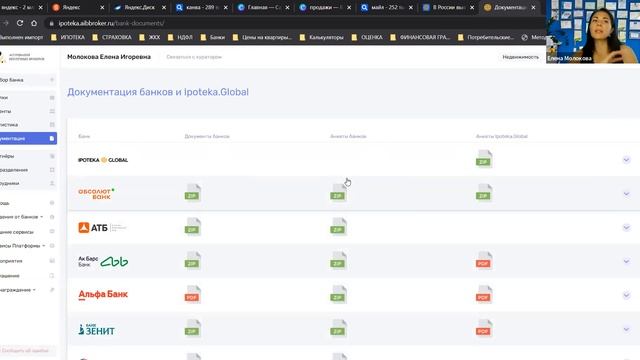The image size is (640, 360).
Task: Open the ОЦЕНКА bookmark folder
Action: coord(367,37)
